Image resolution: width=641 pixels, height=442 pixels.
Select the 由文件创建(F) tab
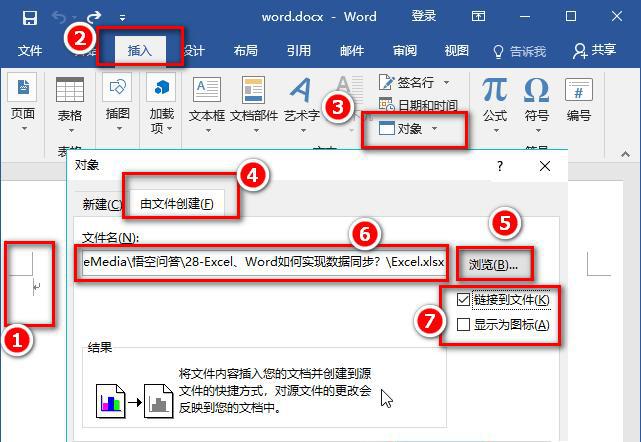pyautogui.click(x=177, y=203)
